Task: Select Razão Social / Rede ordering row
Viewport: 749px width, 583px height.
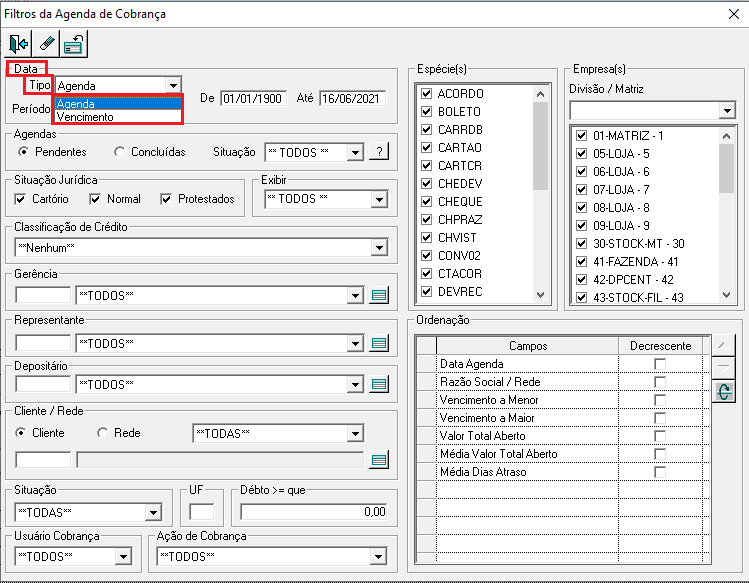Action: click(527, 382)
